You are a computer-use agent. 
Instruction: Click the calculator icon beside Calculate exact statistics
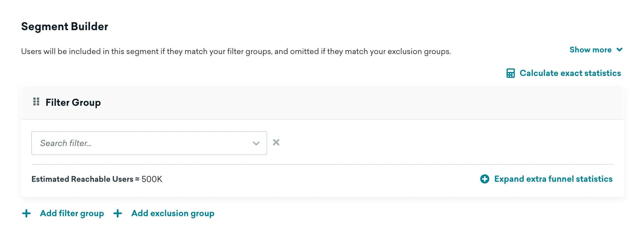tap(510, 73)
